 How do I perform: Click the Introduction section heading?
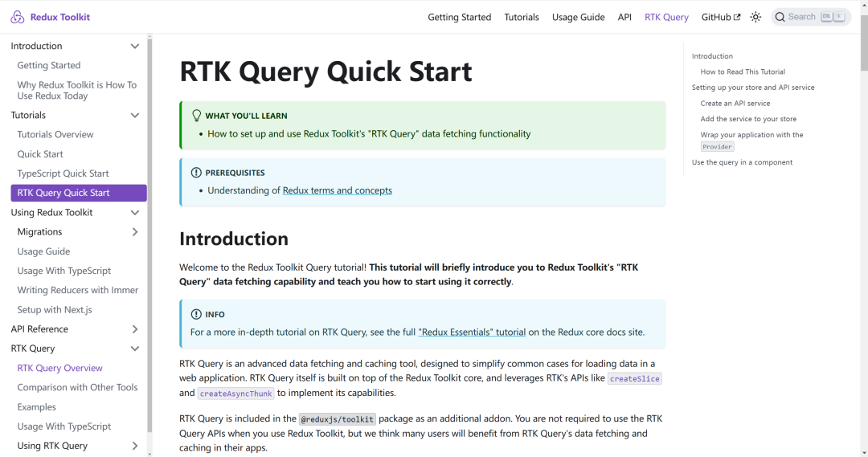coord(234,239)
